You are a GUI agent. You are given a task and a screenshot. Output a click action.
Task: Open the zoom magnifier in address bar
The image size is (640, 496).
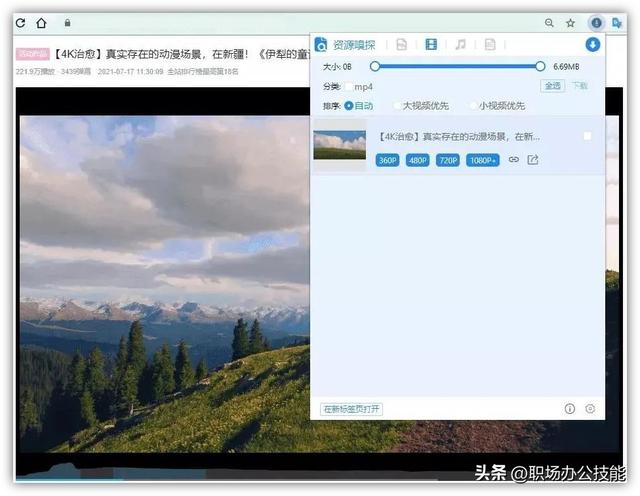click(549, 23)
